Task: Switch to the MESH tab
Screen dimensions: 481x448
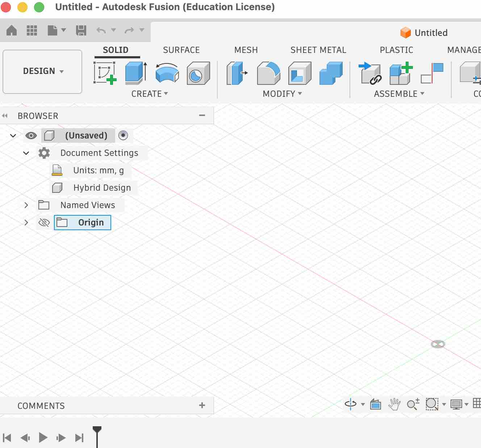Action: coord(246,50)
